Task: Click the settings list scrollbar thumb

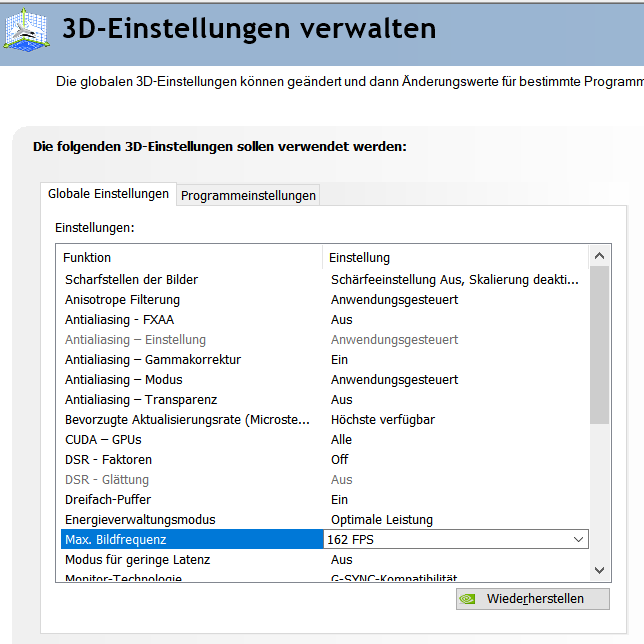Action: 599,345
